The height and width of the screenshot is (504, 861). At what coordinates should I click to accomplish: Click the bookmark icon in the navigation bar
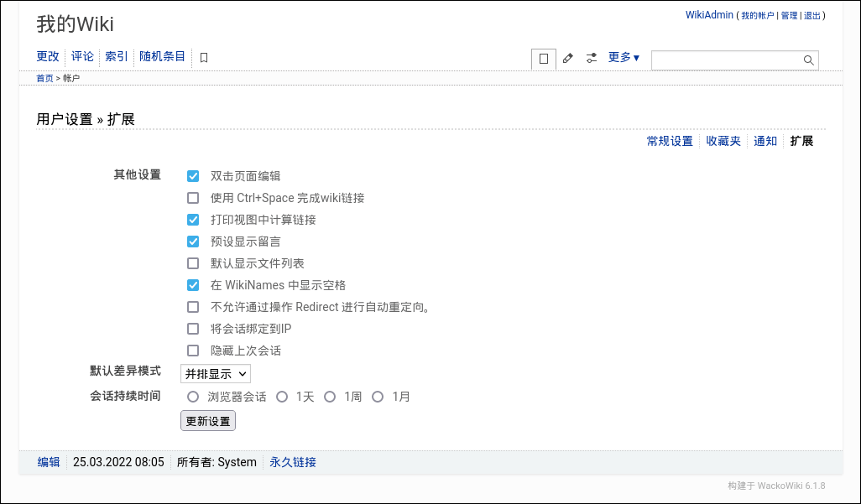point(203,57)
